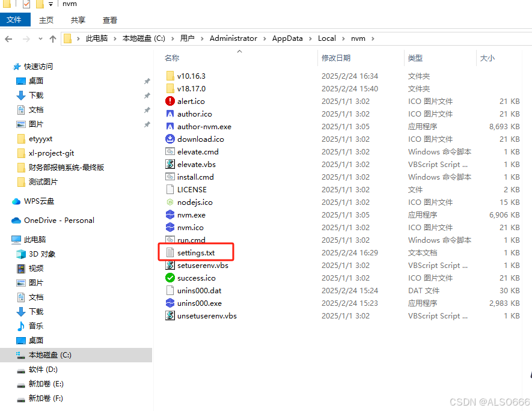
Task: Click 此电脑 in the address bar
Action: pos(97,38)
